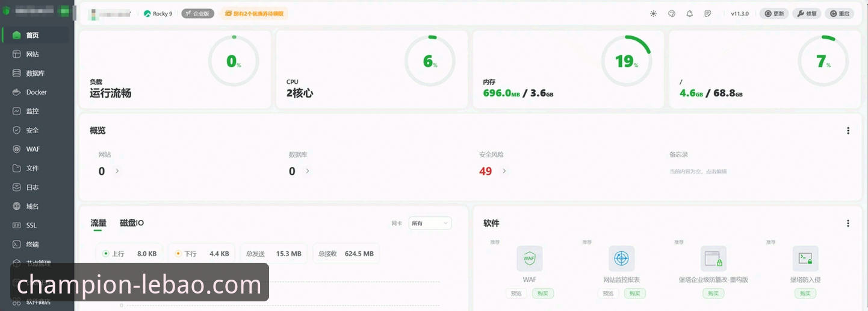This screenshot has width=868, height=311.
Task: Select 数据库 in the sidebar menu
Action: [x=35, y=74]
